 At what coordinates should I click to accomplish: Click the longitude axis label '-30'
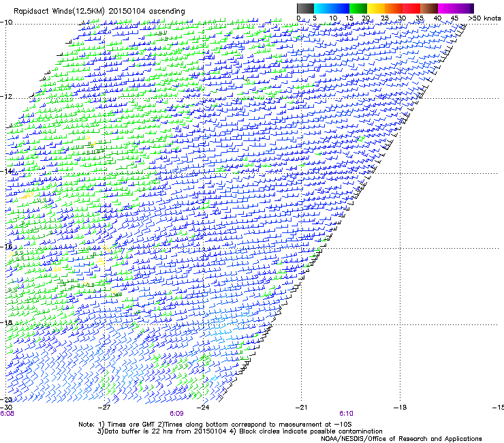click(x=6, y=408)
